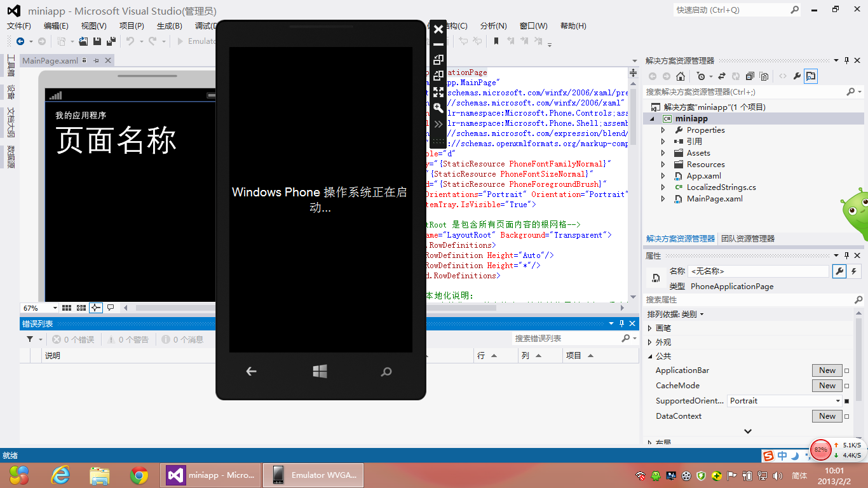
Task: Expand the 画笔 property category
Action: tap(649, 329)
